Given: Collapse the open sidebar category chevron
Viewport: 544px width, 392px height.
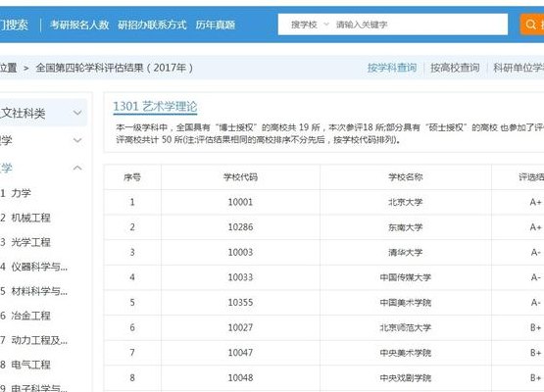Looking at the screenshot, I should click(77, 168).
